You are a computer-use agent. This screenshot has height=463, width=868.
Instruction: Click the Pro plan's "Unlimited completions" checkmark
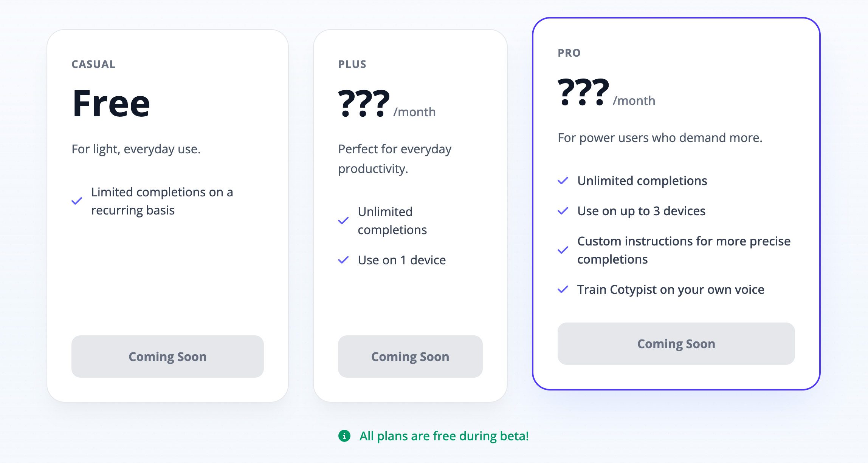[563, 181]
